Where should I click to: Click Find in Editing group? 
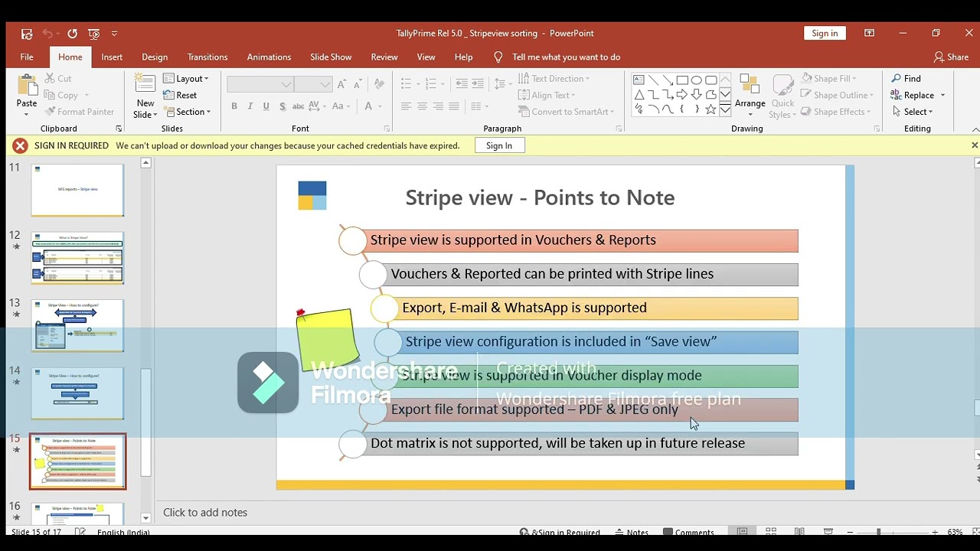pyautogui.click(x=906, y=78)
